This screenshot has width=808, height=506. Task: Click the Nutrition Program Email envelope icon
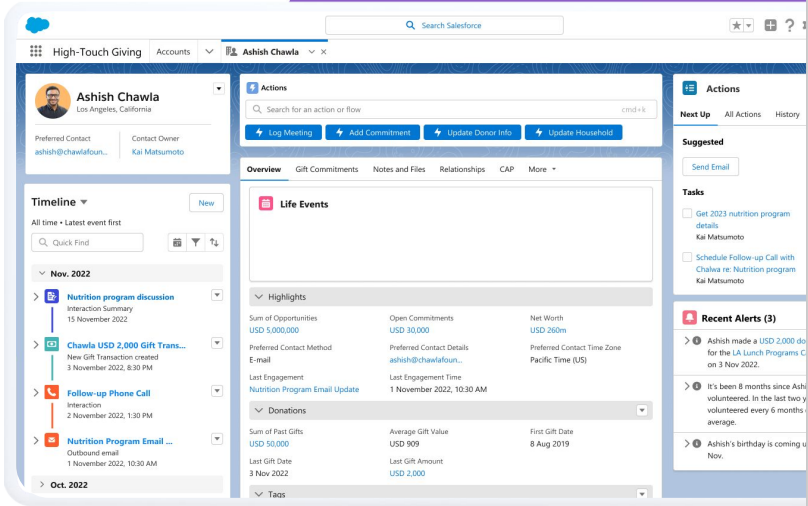[52, 440]
